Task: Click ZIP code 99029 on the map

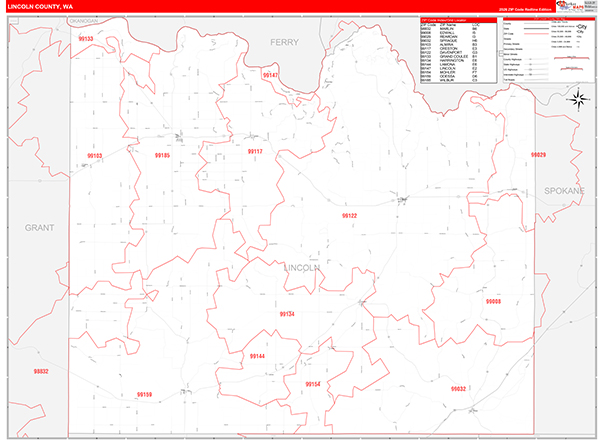Action: (538, 155)
